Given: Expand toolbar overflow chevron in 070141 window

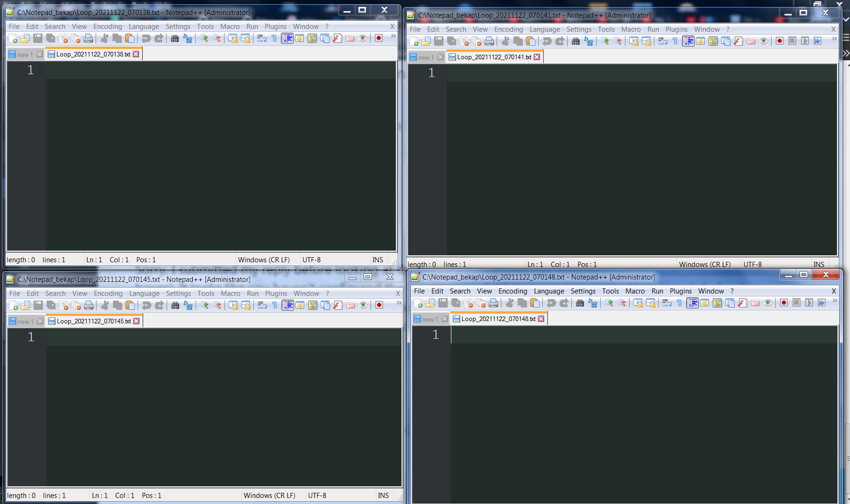Looking at the screenshot, I should tap(834, 39).
